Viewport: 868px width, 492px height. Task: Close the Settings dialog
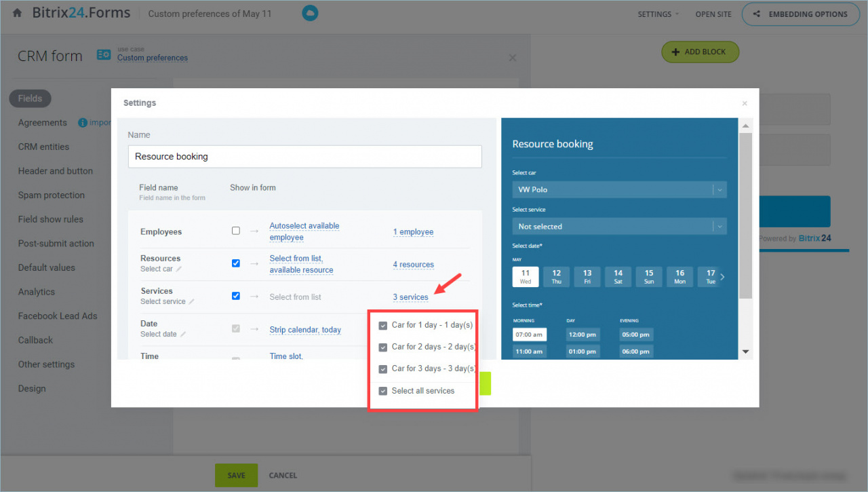(745, 104)
